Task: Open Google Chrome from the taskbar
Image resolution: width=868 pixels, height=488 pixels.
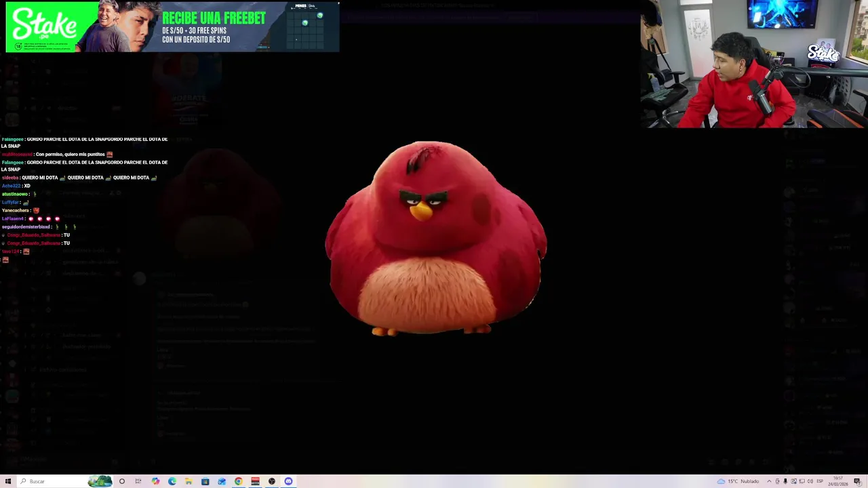Action: pyautogui.click(x=239, y=481)
